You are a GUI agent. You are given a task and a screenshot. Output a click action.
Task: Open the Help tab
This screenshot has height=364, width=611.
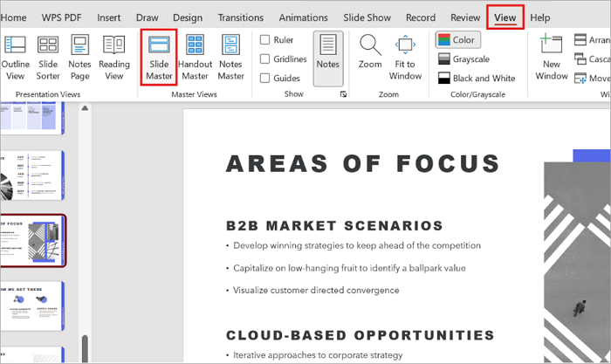tap(539, 17)
